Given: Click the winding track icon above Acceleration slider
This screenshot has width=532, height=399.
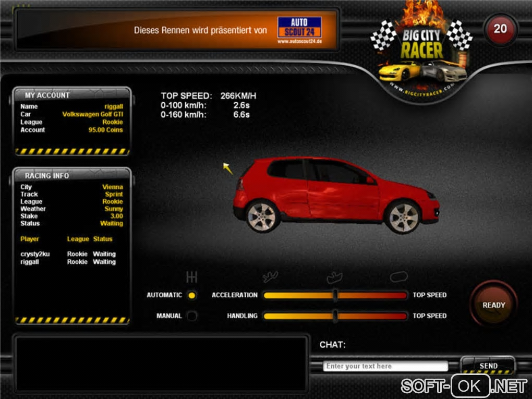Looking at the screenshot, I should pos(270,277).
